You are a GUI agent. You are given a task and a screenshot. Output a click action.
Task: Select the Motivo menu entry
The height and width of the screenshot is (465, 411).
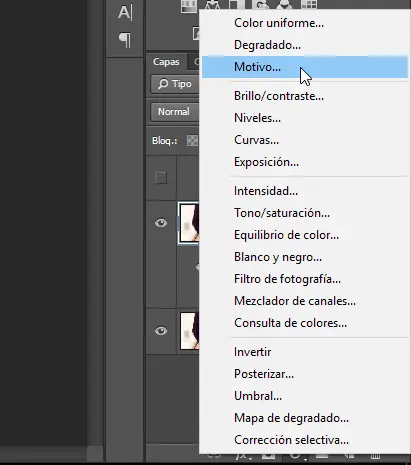click(x=305, y=67)
